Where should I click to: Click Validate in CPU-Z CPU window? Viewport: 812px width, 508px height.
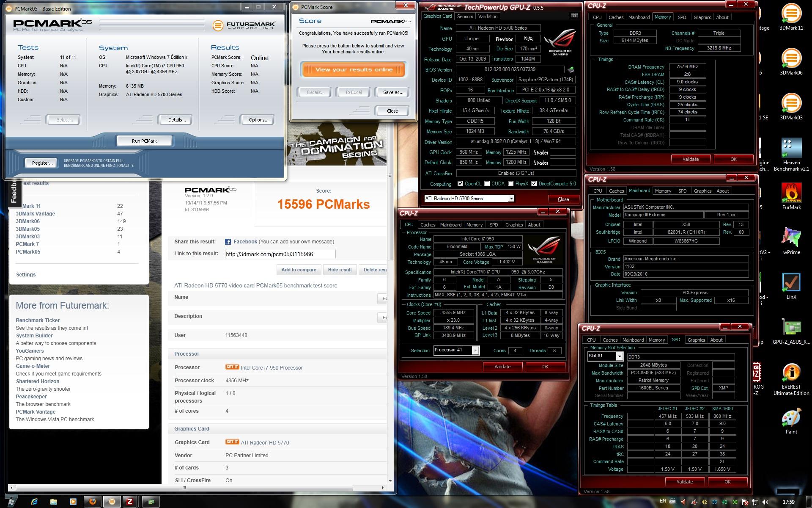coord(502,367)
